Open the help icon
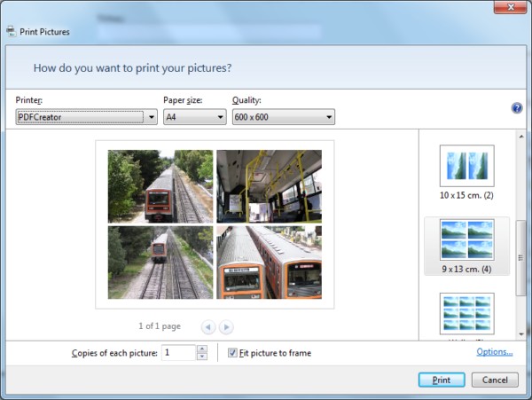532x400 pixels. (516, 108)
